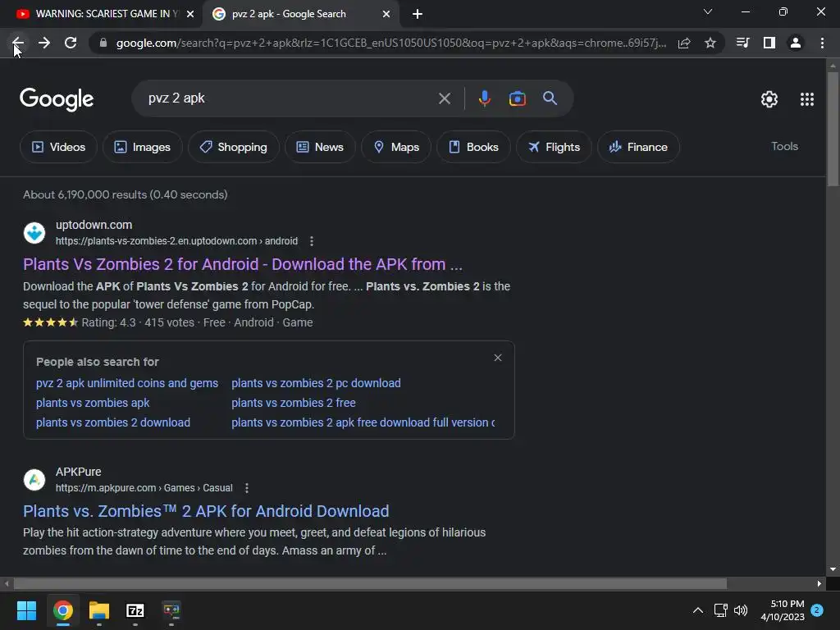The width and height of the screenshot is (840, 630).
Task: Search plants vs zombies apk
Action: [x=93, y=403]
